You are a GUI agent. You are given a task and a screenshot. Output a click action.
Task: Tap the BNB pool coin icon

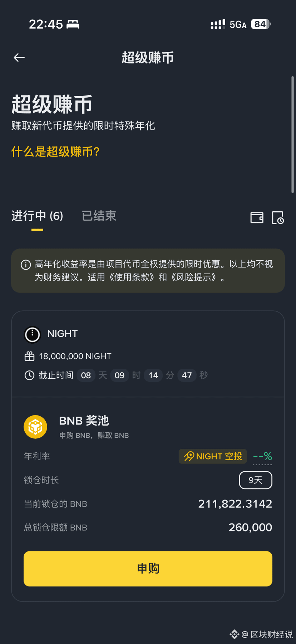coord(35,427)
